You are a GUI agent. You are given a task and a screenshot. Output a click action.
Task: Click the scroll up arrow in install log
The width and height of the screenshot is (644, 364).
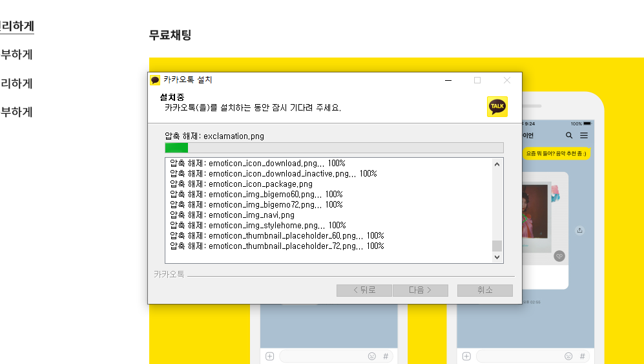pos(497,164)
